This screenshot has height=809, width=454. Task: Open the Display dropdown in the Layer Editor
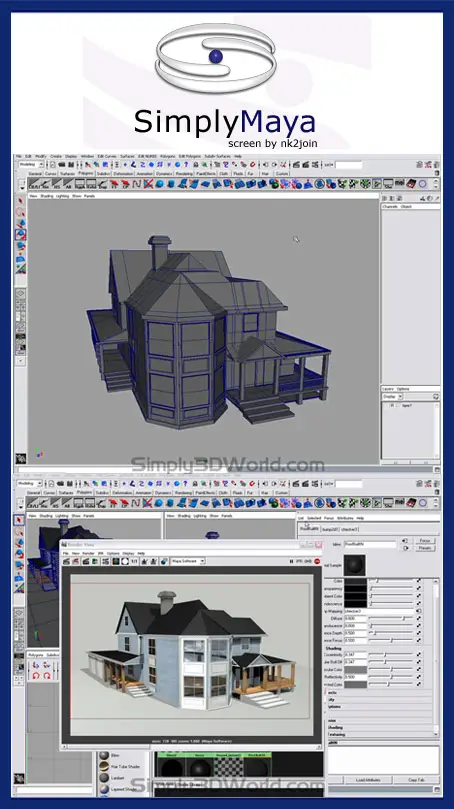(x=393, y=396)
